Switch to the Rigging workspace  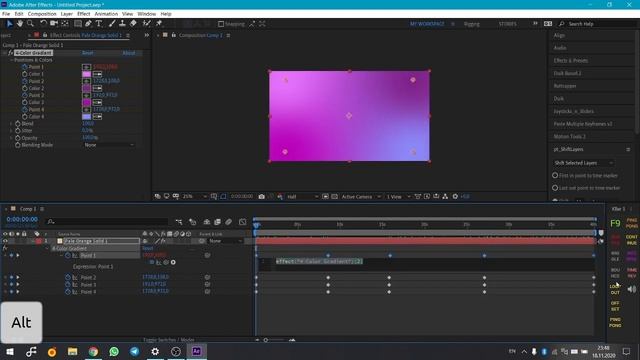click(471, 24)
